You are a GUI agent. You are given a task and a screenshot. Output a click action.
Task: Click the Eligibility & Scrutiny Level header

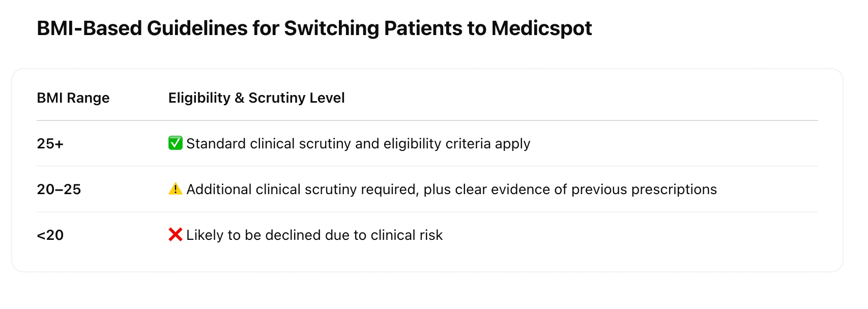(x=256, y=98)
